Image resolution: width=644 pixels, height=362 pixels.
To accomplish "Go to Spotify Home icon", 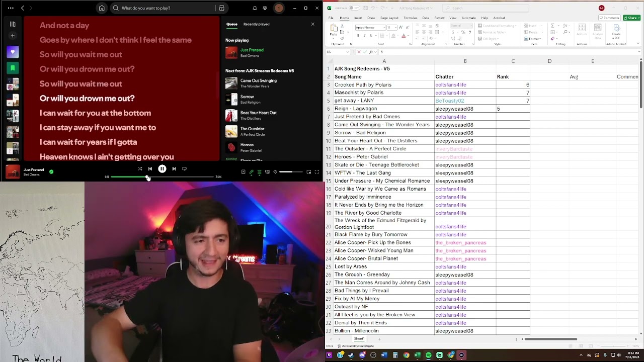I will coord(102,8).
